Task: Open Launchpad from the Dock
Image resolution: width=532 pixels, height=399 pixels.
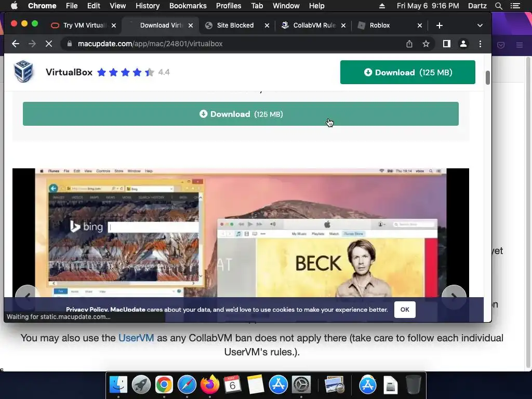Action: pyautogui.click(x=141, y=385)
